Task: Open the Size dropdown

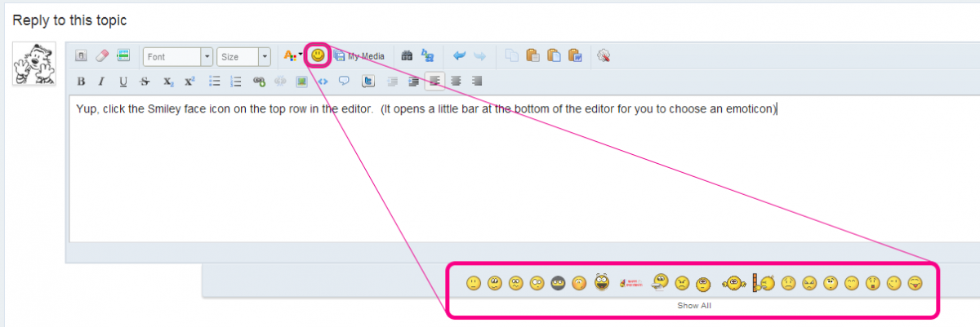Action: point(243,56)
